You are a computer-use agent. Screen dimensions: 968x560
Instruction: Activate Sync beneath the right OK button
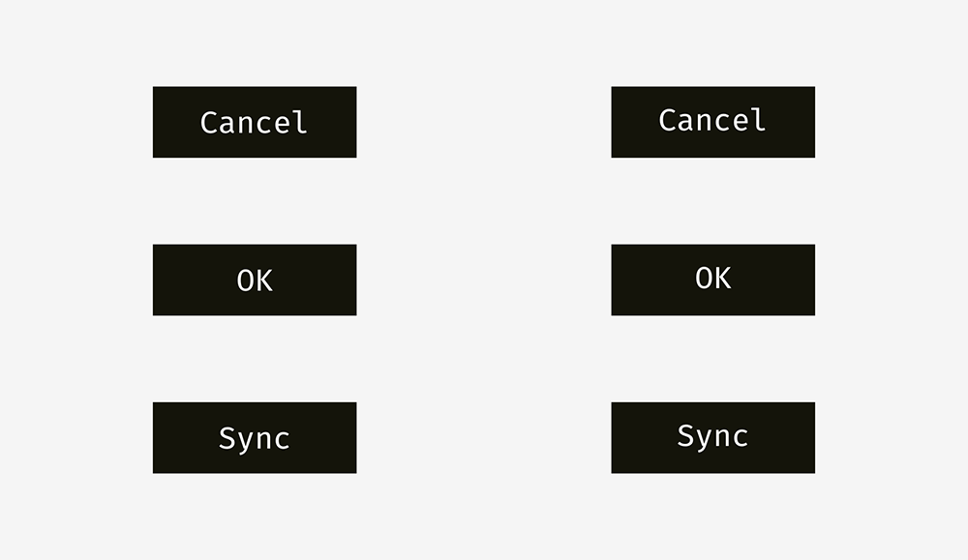click(713, 438)
